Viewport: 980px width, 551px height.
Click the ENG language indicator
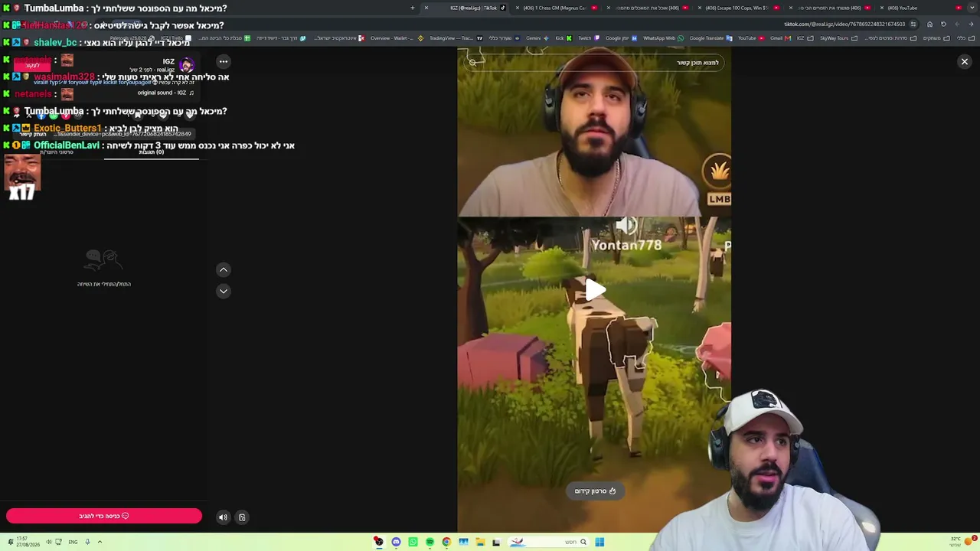pyautogui.click(x=73, y=542)
